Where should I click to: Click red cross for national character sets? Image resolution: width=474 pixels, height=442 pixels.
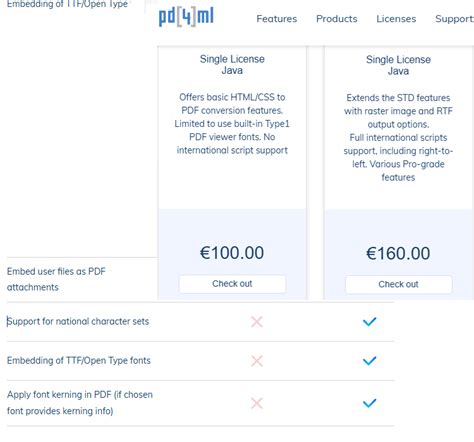(257, 322)
